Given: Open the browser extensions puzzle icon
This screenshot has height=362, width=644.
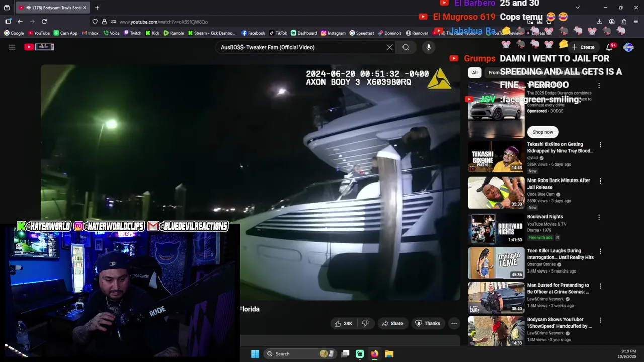Looking at the screenshot, I should [624, 22].
